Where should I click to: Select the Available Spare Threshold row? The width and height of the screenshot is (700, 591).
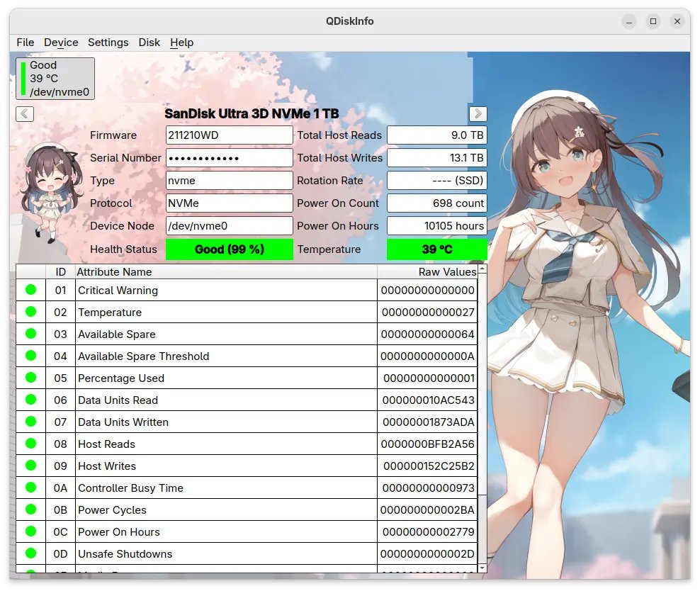click(247, 356)
